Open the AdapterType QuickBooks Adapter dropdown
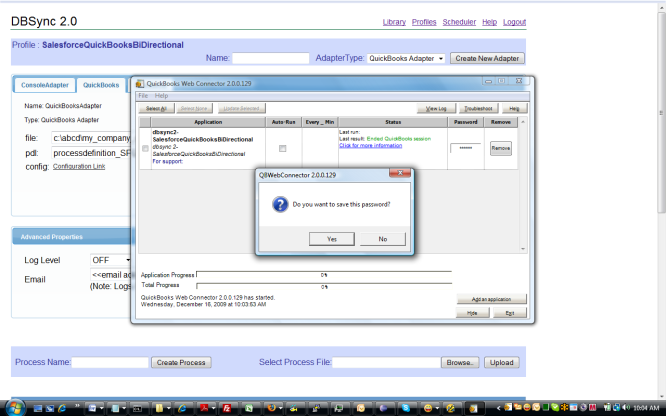This screenshot has height=416, width=666. point(406,59)
